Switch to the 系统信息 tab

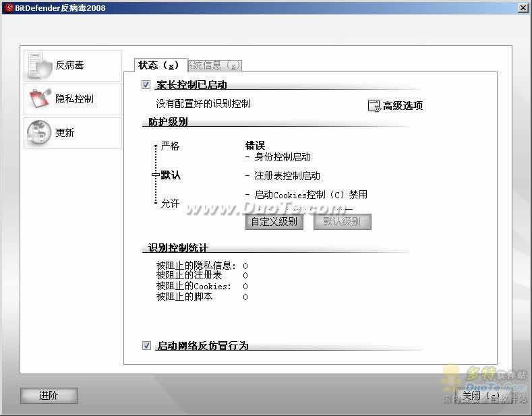coord(214,65)
